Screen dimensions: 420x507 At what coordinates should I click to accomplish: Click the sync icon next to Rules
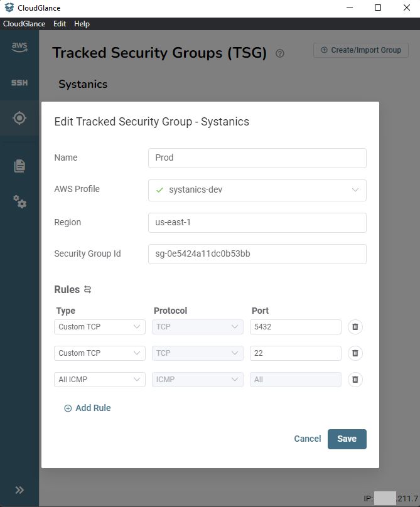point(88,289)
